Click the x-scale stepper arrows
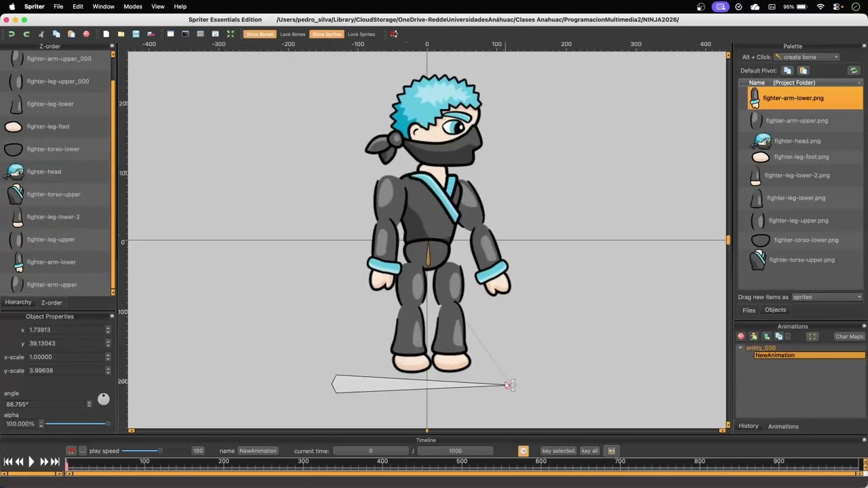 (107, 357)
